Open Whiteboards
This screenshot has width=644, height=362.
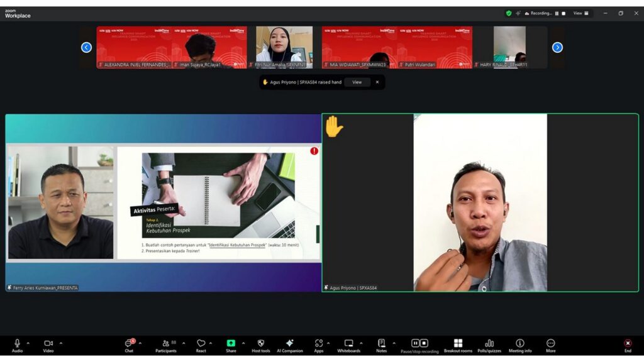tap(348, 346)
